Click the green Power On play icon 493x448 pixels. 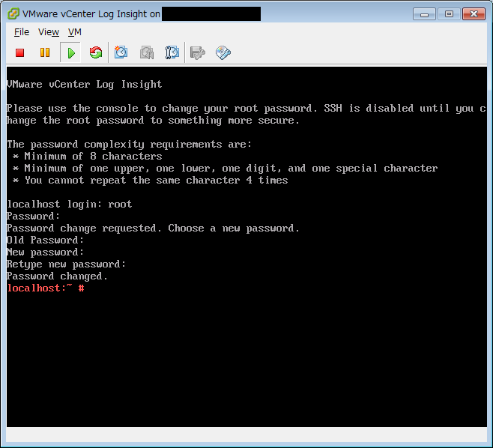click(71, 53)
